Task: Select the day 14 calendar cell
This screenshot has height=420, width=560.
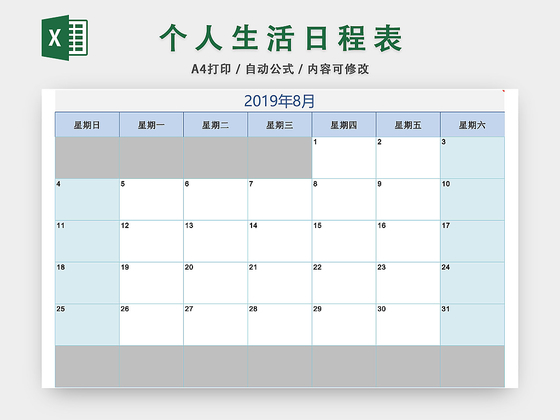Action: click(280, 241)
